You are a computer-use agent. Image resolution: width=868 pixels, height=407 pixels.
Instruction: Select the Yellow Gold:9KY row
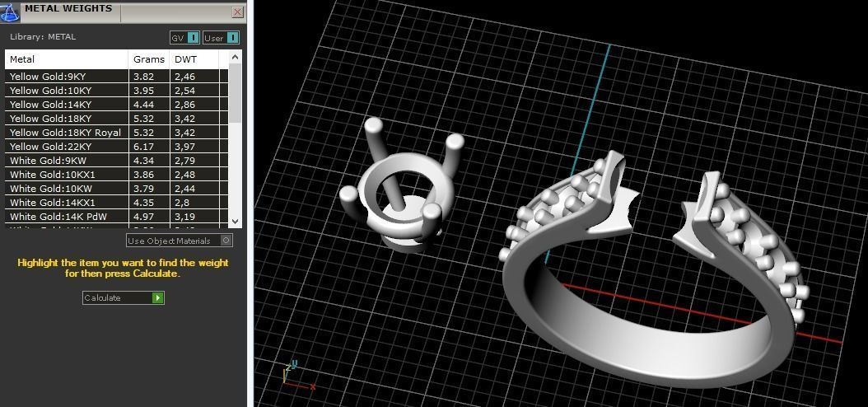116,77
